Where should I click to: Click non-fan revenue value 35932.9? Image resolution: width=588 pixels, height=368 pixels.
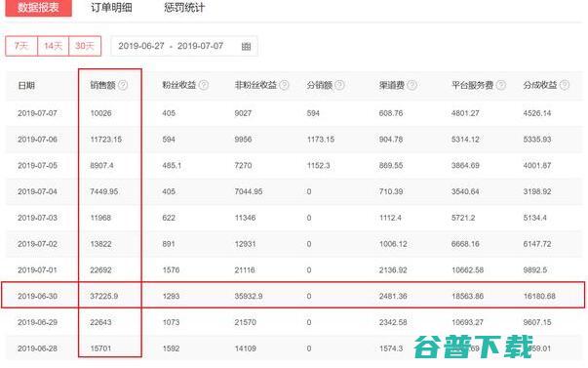tap(249, 297)
